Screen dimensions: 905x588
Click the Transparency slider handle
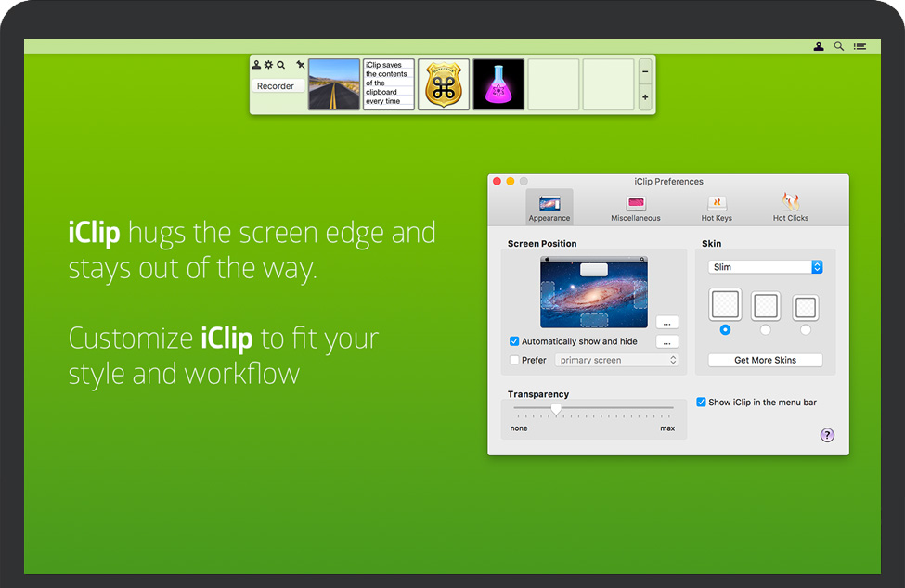pos(556,408)
